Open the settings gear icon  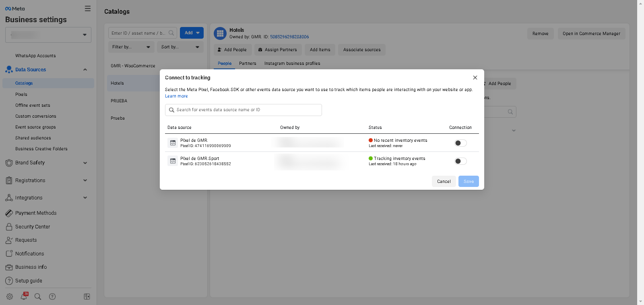pos(10,297)
